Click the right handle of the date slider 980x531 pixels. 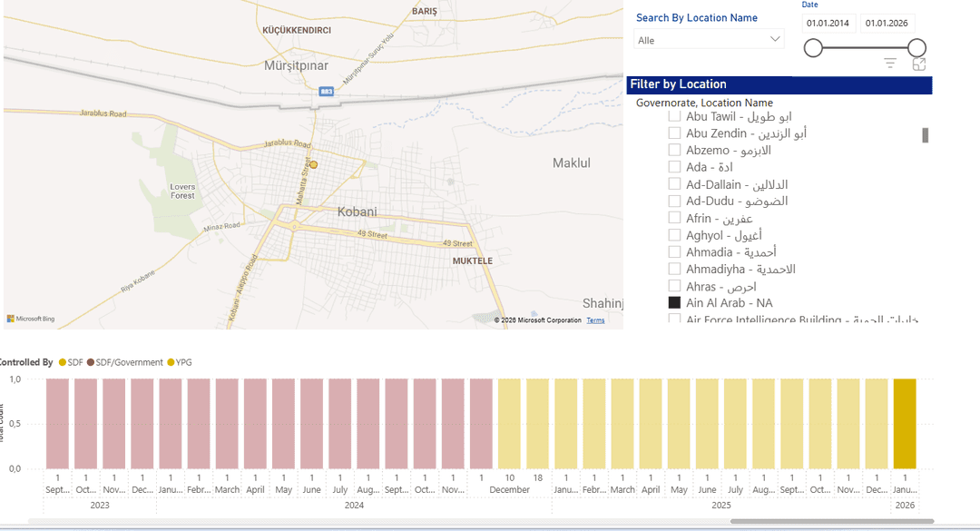click(916, 48)
